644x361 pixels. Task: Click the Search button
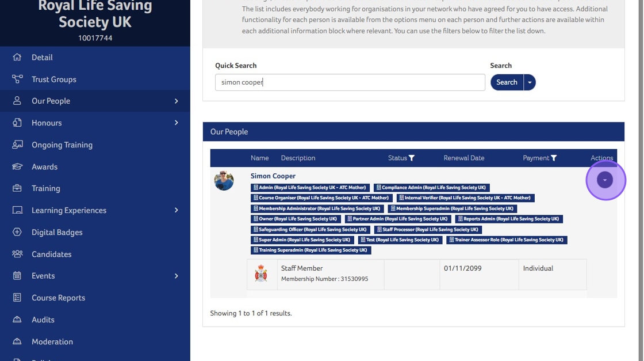507,82
